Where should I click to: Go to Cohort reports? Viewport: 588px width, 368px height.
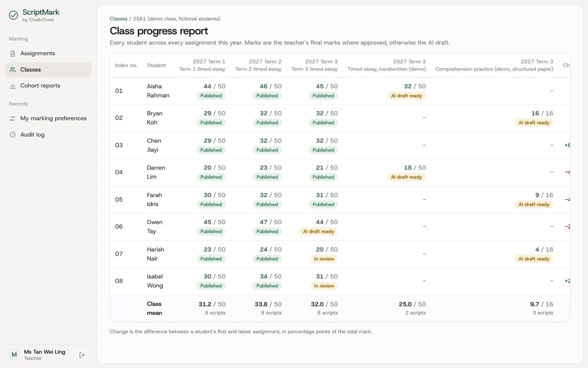point(48,86)
